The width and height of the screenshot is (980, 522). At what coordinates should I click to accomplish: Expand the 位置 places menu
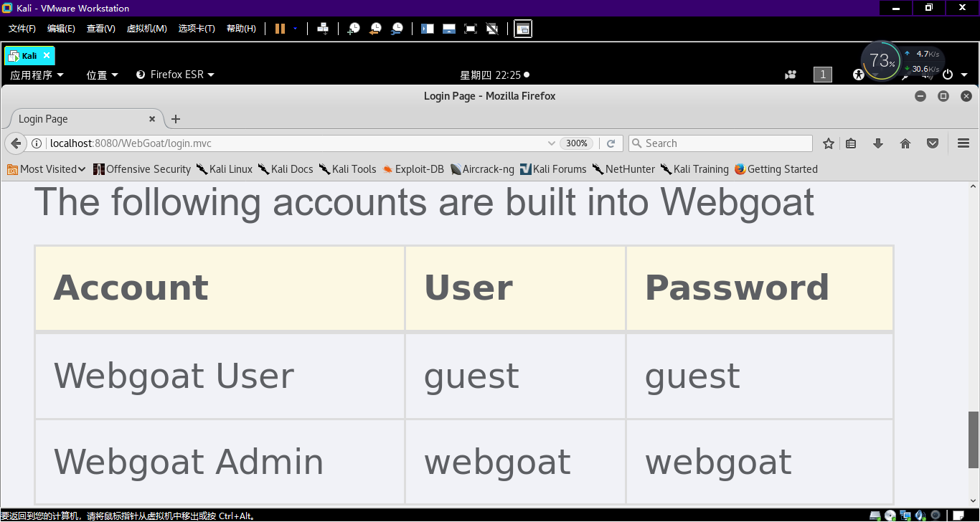103,75
